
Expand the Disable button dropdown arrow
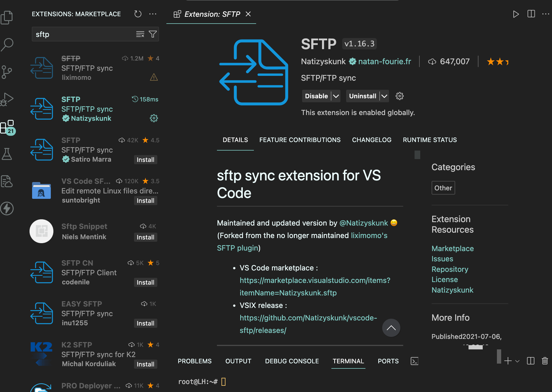[336, 96]
